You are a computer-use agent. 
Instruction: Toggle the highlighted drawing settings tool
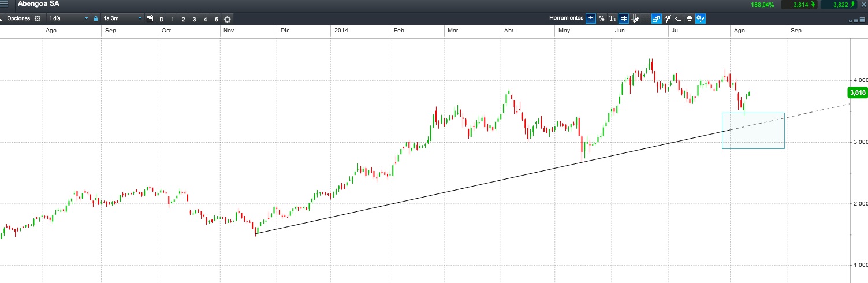pos(701,18)
